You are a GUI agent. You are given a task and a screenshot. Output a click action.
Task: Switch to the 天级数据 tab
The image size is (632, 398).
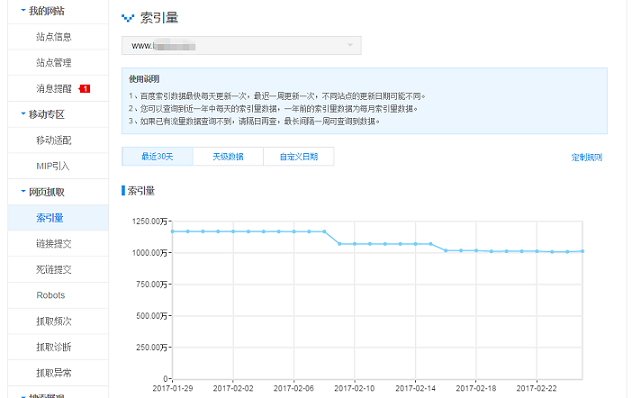[228, 156]
